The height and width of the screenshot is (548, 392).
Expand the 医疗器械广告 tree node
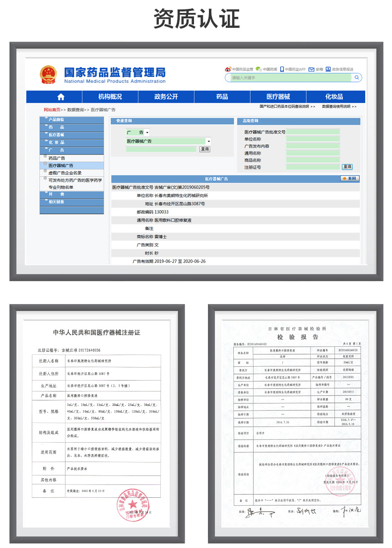point(45,163)
